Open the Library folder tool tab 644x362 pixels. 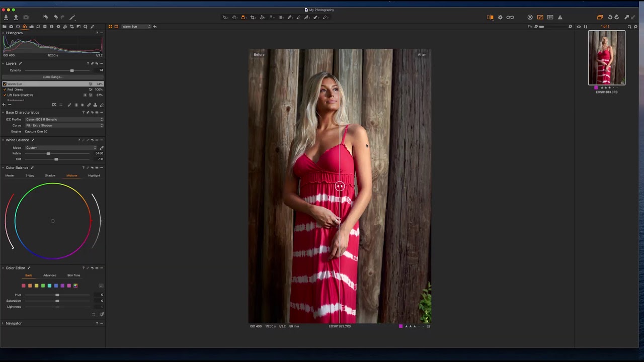coord(5,27)
